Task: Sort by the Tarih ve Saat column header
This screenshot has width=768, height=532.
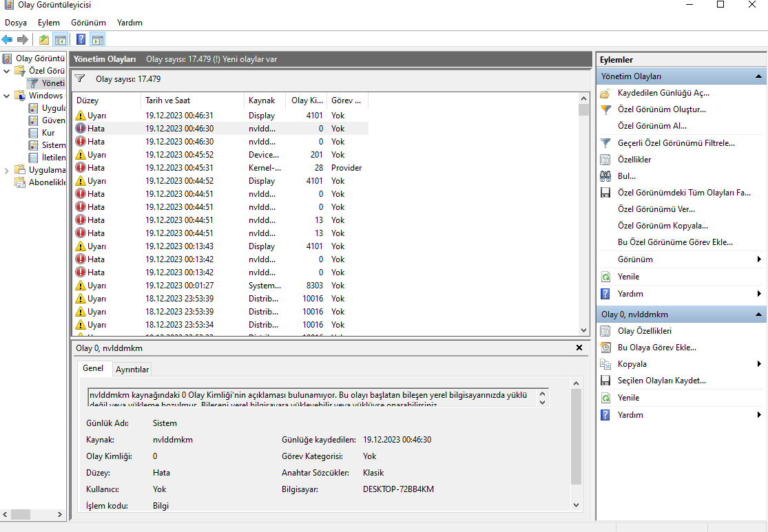Action: (x=167, y=100)
